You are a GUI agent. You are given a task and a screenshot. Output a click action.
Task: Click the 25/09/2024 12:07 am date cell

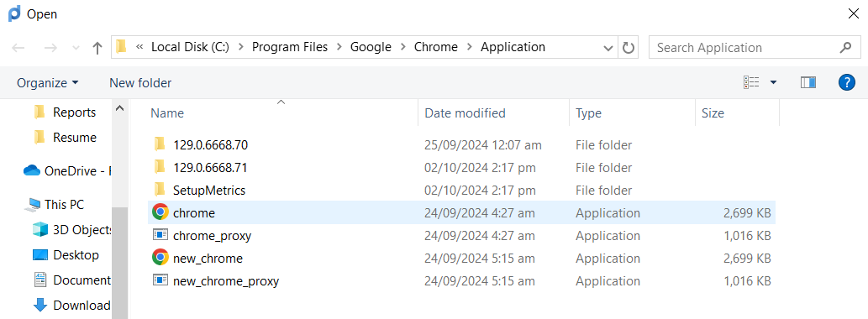482,145
